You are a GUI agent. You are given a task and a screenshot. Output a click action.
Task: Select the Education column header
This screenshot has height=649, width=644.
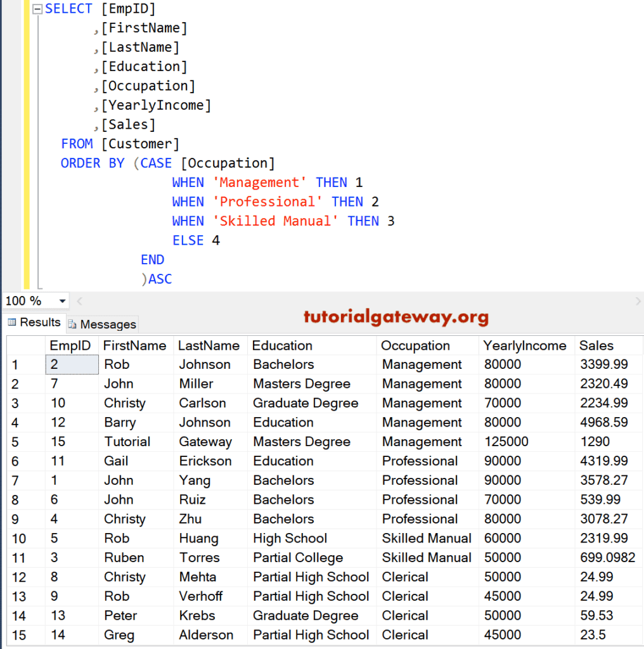(282, 345)
